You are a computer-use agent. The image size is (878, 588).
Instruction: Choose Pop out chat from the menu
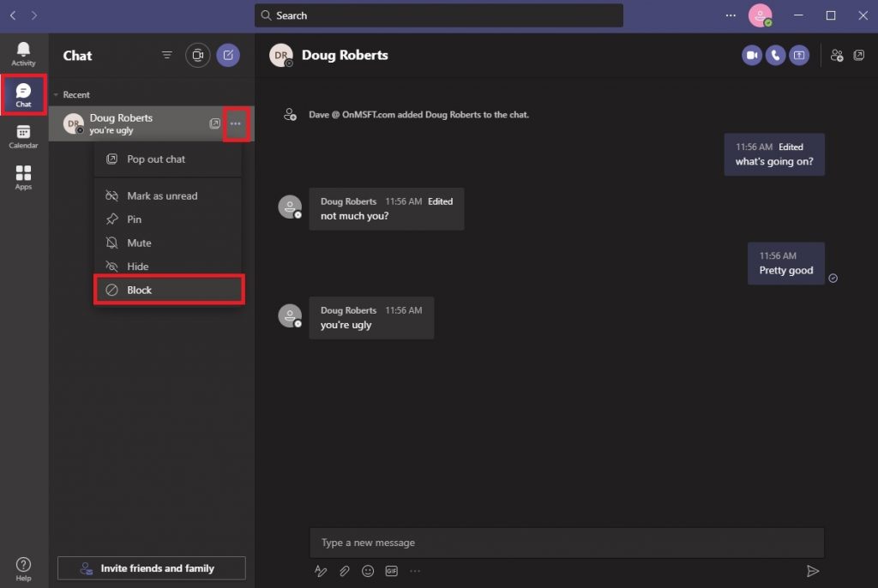coord(168,159)
